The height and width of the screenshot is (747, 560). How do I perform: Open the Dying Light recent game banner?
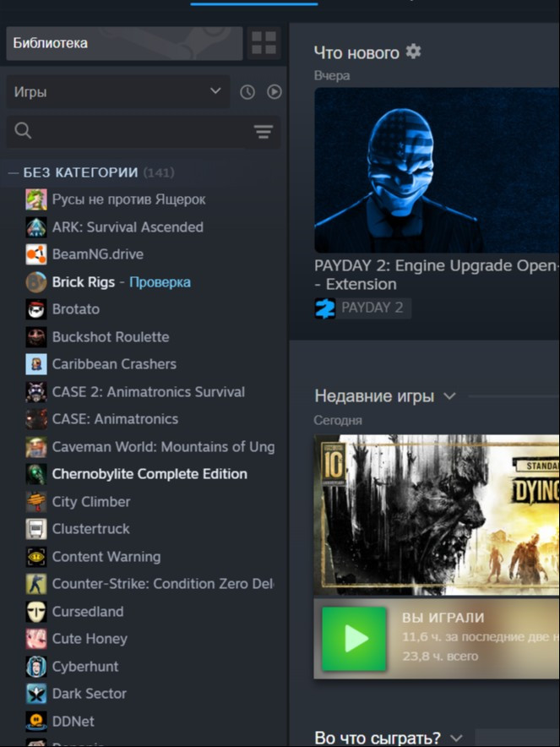437,515
